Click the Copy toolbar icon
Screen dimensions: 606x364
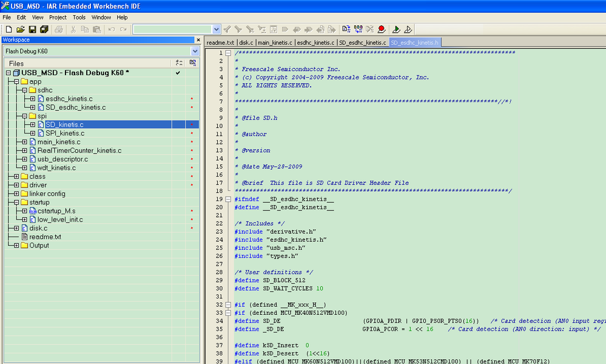click(85, 29)
